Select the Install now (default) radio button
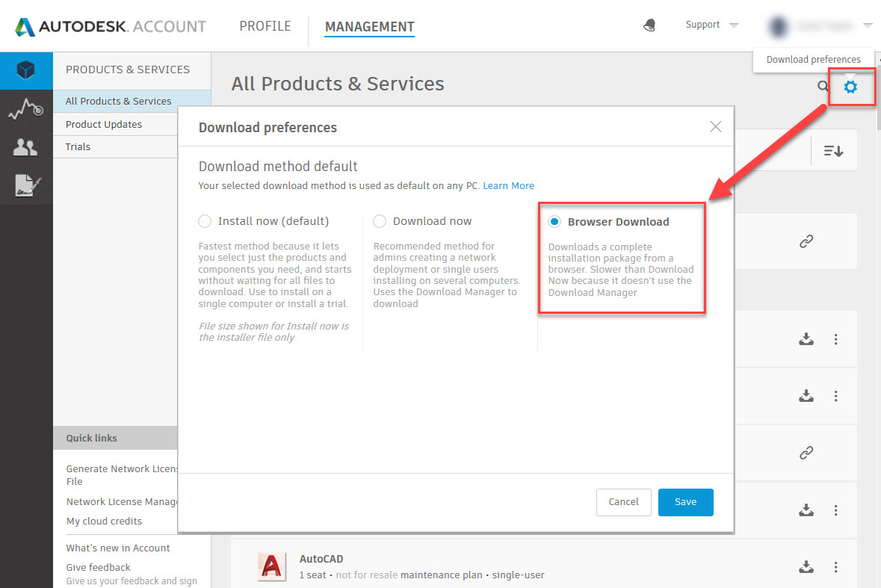 (205, 221)
